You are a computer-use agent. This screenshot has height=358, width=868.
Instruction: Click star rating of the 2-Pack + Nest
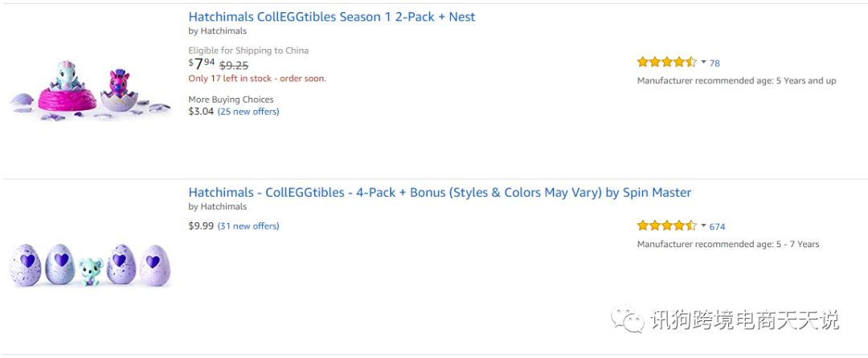point(667,62)
